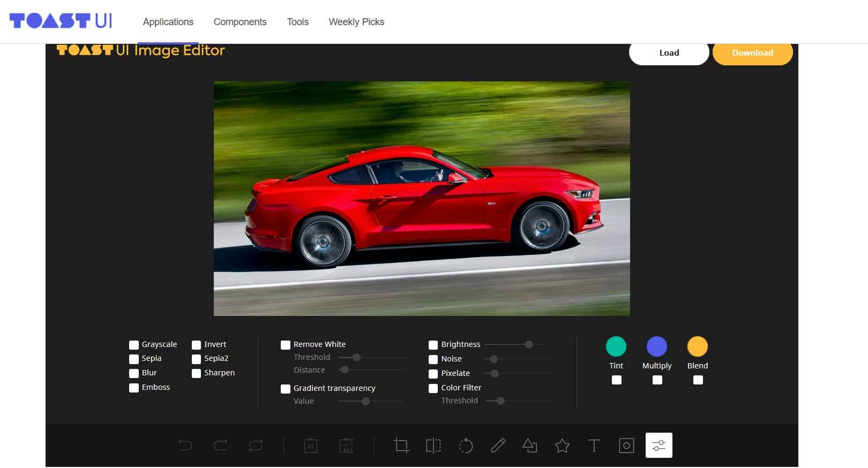Pick the green Tint color swatch
Viewport: 868px width, 468px height.
tap(616, 346)
